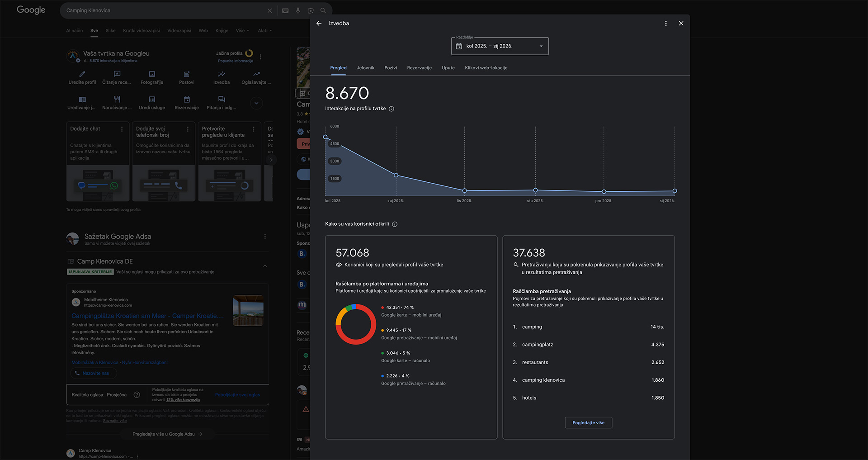Viewport: 868px width, 460px height.
Task: Expand the Više search filter menu
Action: point(242,31)
